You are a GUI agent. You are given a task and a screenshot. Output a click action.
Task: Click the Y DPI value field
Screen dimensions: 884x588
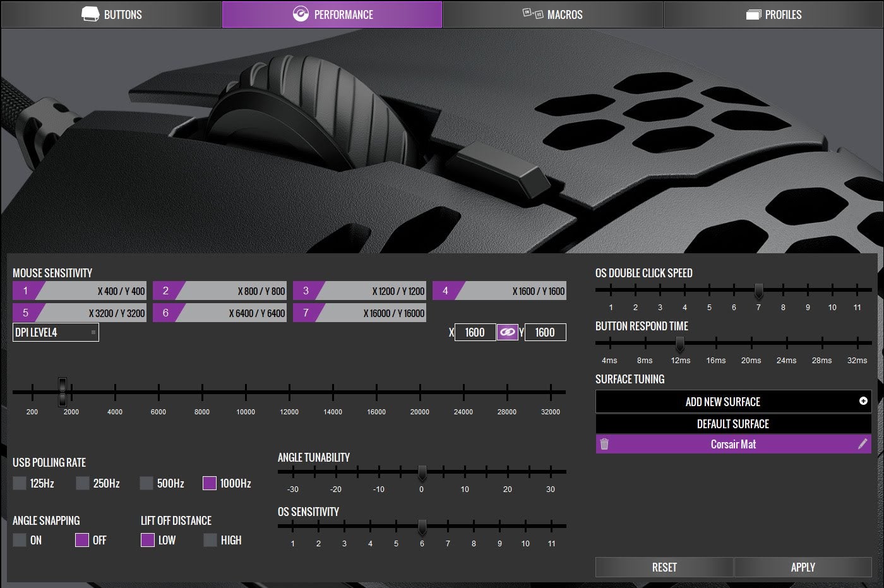point(546,332)
